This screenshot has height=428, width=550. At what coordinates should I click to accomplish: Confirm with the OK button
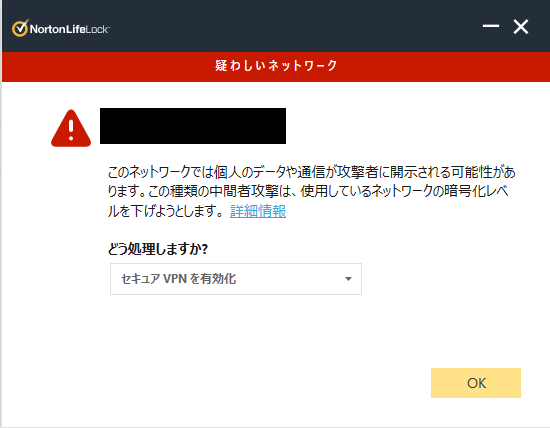(x=476, y=383)
